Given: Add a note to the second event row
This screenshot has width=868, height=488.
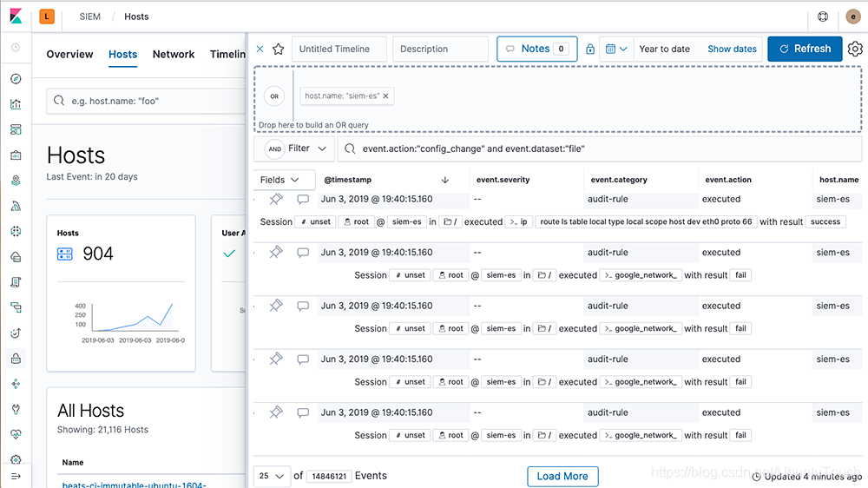Looking at the screenshot, I should [303, 252].
